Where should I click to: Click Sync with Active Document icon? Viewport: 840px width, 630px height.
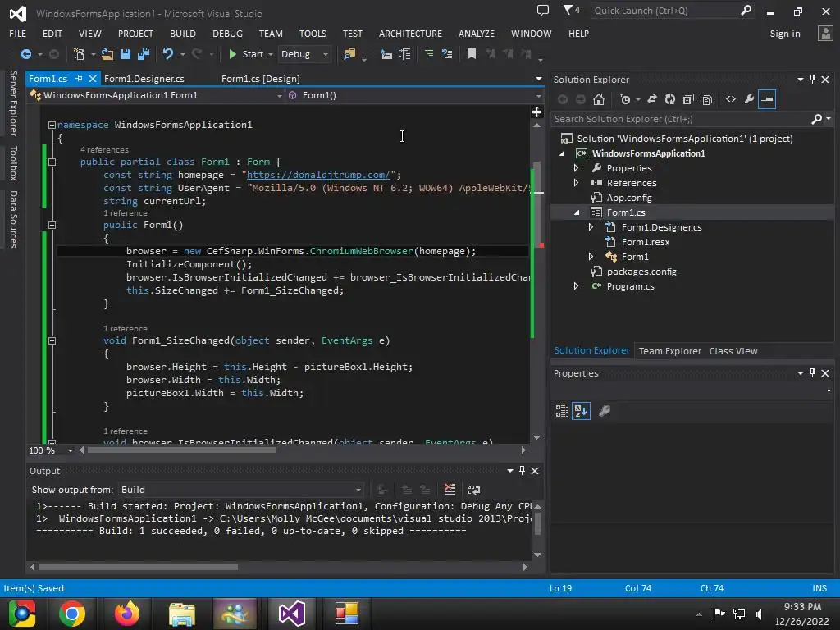click(x=652, y=99)
